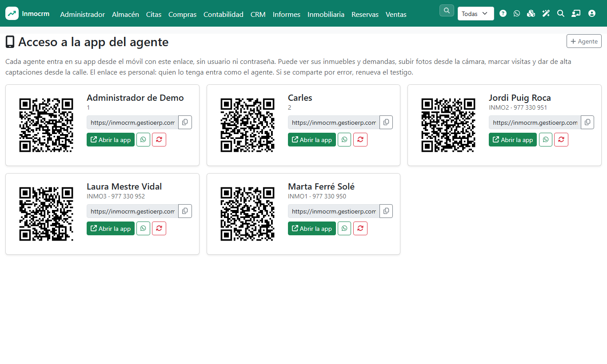The image size is (607, 364).
Task: Click the text INMO3 · 977 330 952
Action: pos(116,196)
